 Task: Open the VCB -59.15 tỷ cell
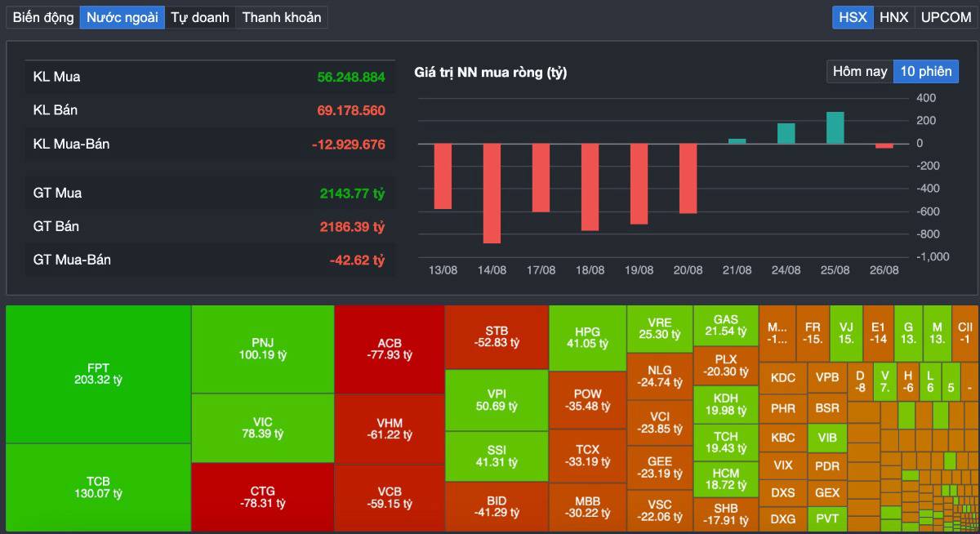click(x=390, y=498)
